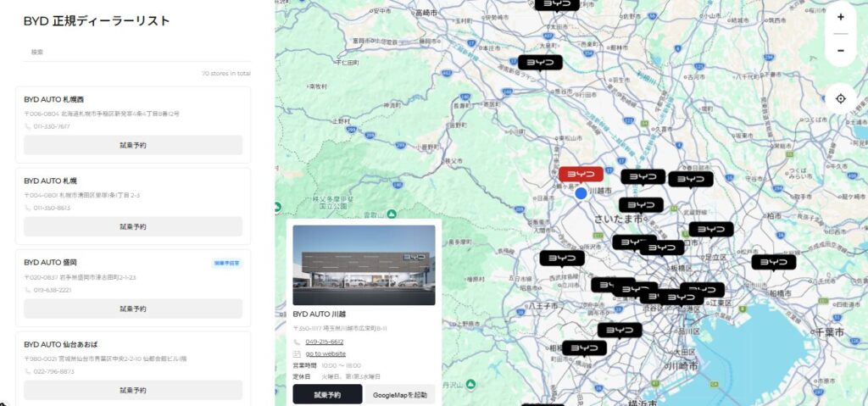
Task: Call 049-215-6612 link in popup
Action: (x=325, y=342)
